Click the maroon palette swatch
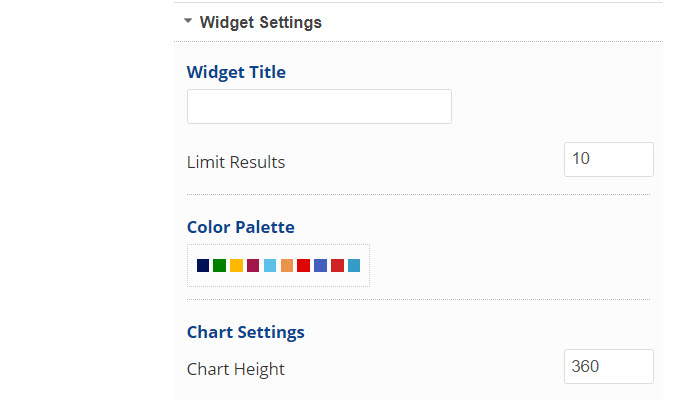 (x=253, y=266)
